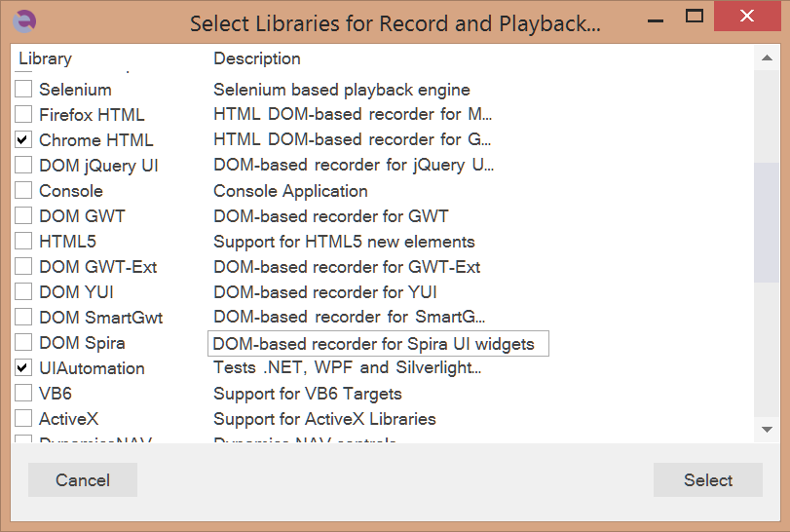Maximize the dialog window
The width and height of the screenshot is (790, 532).
point(695,16)
